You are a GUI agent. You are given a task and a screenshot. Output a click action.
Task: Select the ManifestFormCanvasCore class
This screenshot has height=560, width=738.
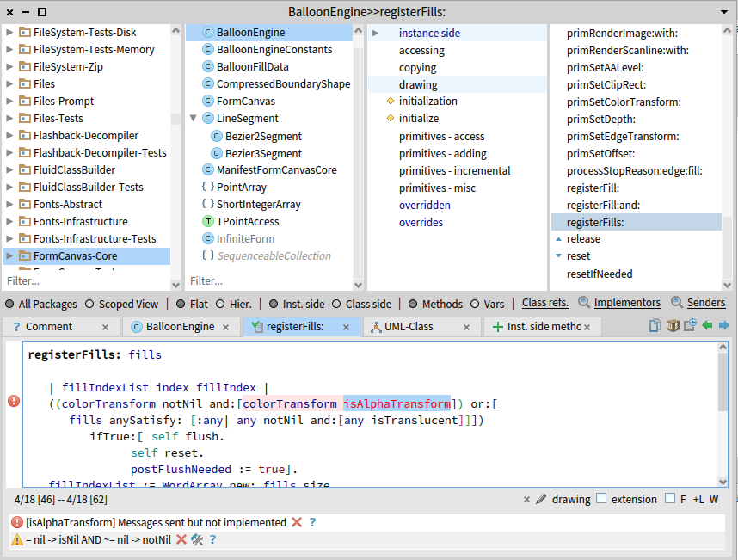point(276,169)
